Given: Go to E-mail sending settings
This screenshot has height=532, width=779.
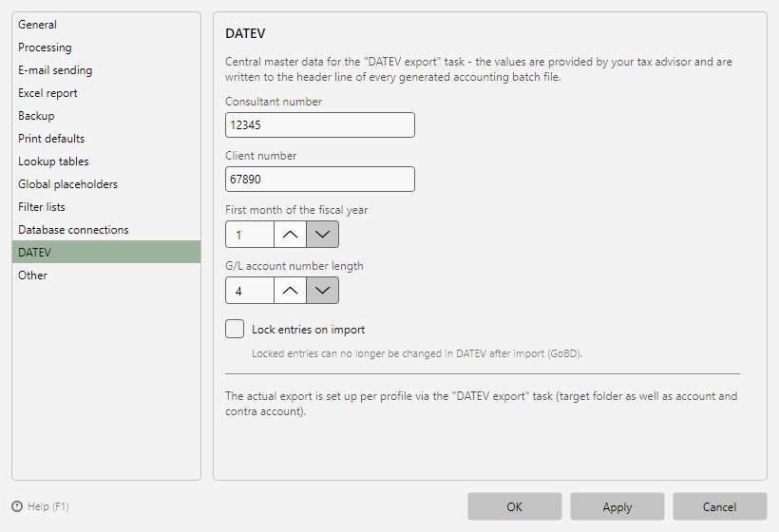Looking at the screenshot, I should [106, 70].
